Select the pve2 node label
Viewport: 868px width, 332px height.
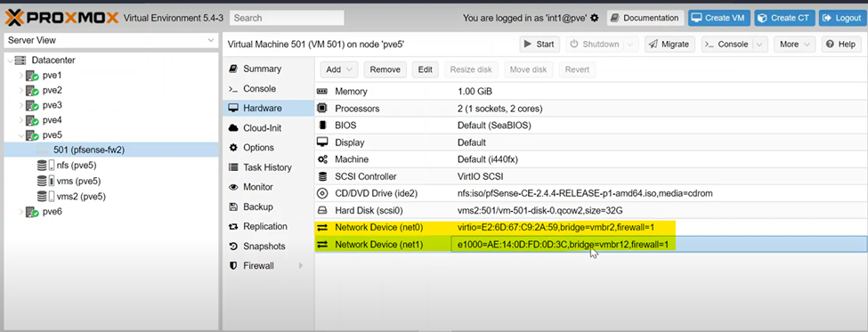[52, 90]
